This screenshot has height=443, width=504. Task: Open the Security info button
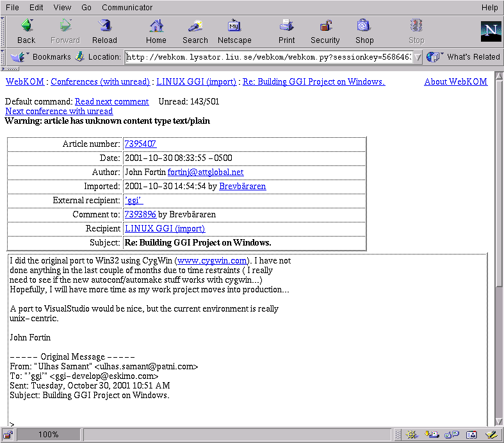[325, 31]
